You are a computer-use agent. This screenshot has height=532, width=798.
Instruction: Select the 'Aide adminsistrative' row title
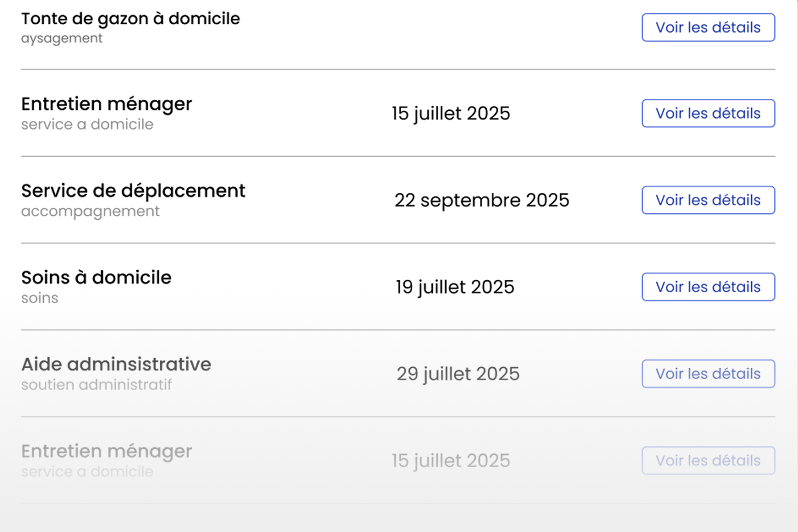[x=116, y=364]
